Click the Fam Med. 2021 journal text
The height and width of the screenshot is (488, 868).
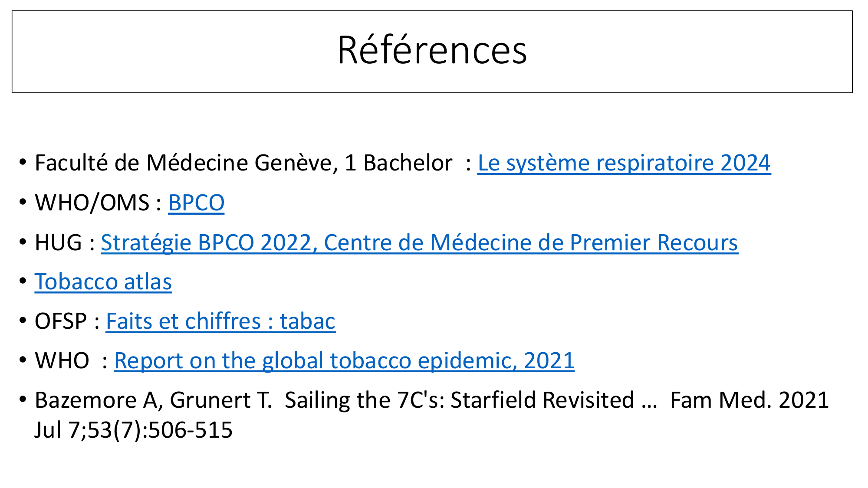pos(750,400)
